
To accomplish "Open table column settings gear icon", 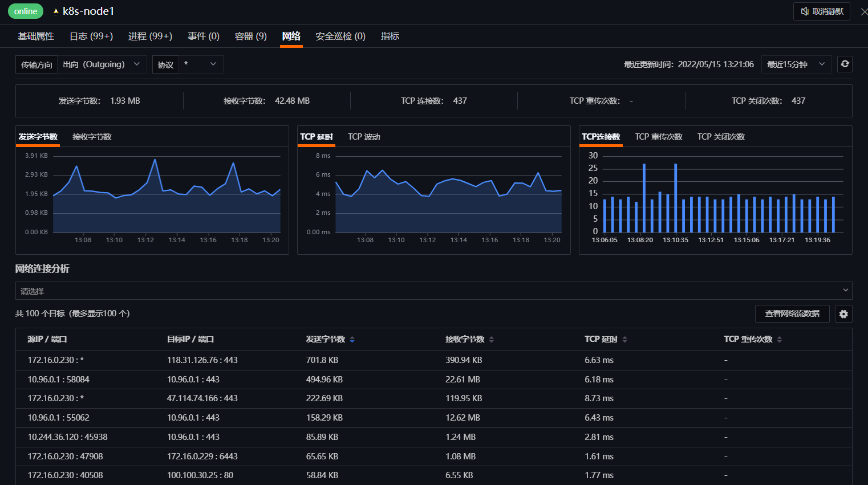I will pyautogui.click(x=843, y=314).
